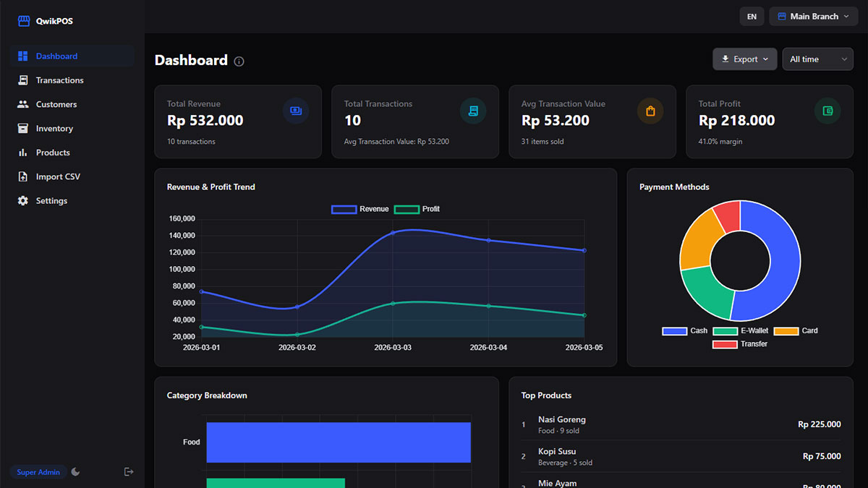Image resolution: width=868 pixels, height=488 pixels.
Task: Click the Transactions receipt icon
Action: click(22, 80)
